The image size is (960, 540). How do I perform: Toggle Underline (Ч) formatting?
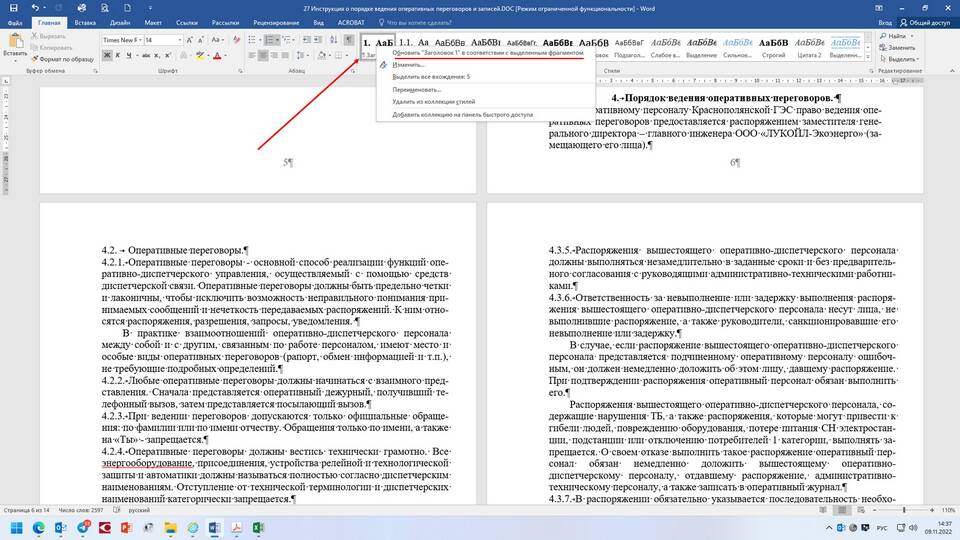tap(129, 56)
